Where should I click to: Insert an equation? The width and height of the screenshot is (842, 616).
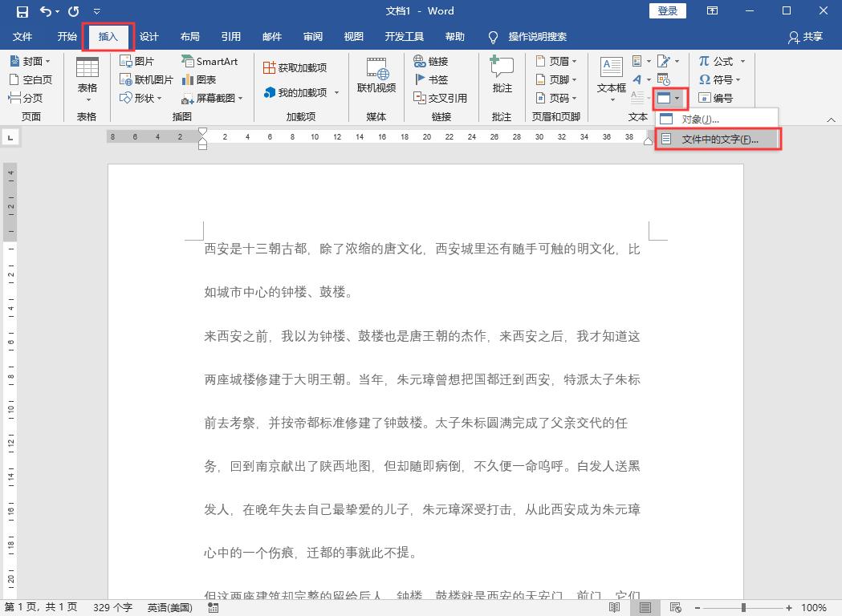[716, 61]
